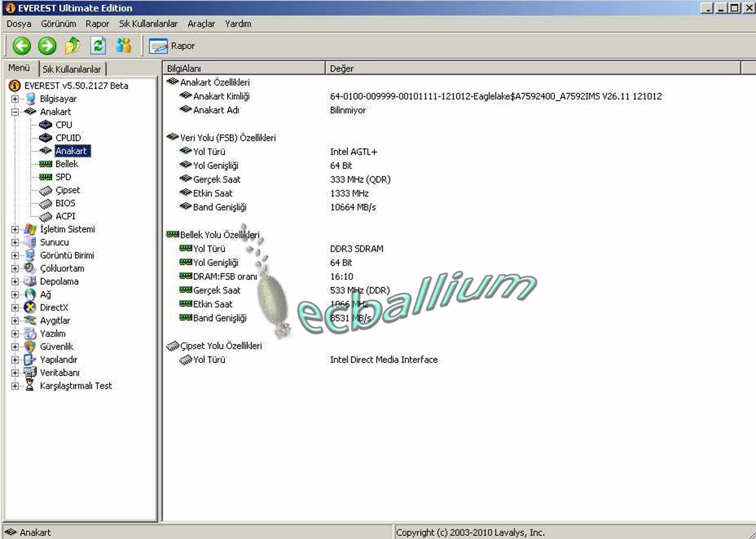756x539 pixels.
Task: Collapse the Anakart parent tree node
Action: pos(15,112)
